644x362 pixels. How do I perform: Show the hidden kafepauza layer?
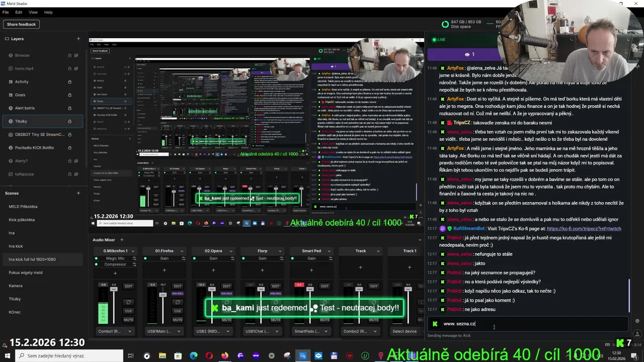click(x=76, y=174)
